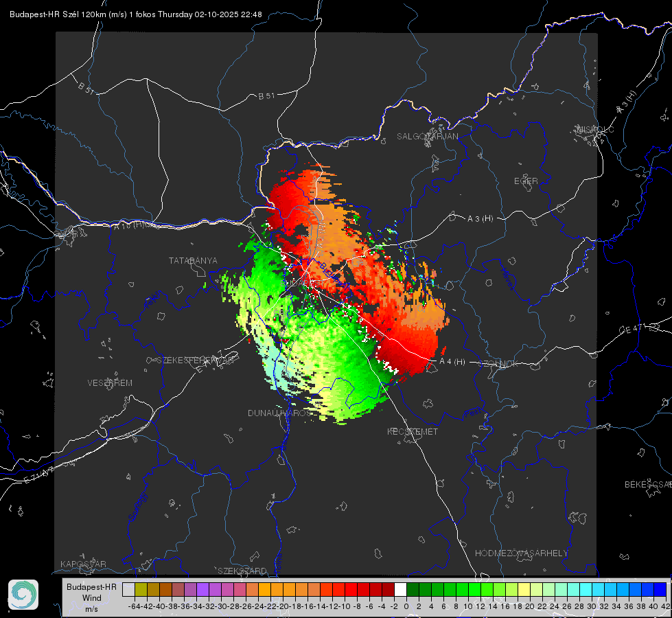This screenshot has height=618, width=672.
Task: Select the yellow legend swatch between 18 and 20
Action: (x=524, y=589)
